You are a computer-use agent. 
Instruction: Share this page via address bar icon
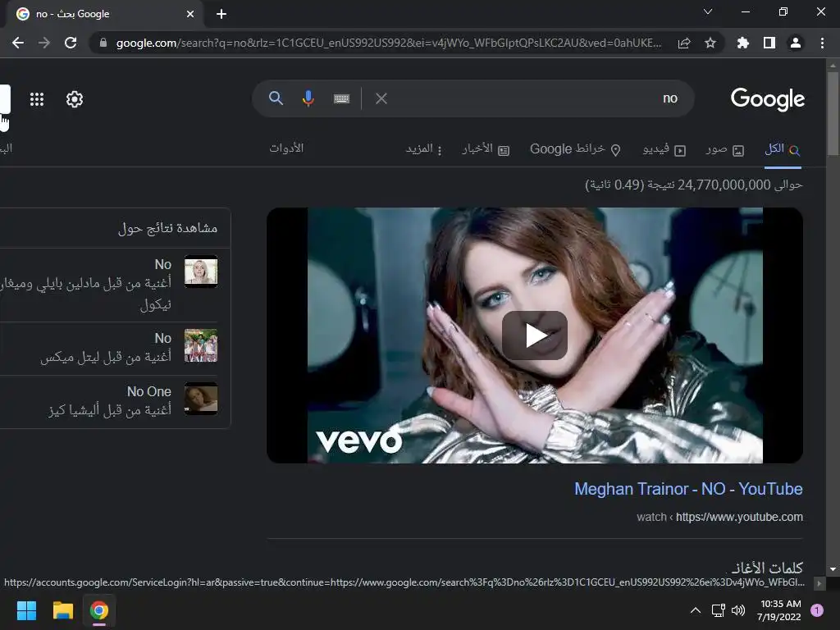pyautogui.click(x=684, y=43)
